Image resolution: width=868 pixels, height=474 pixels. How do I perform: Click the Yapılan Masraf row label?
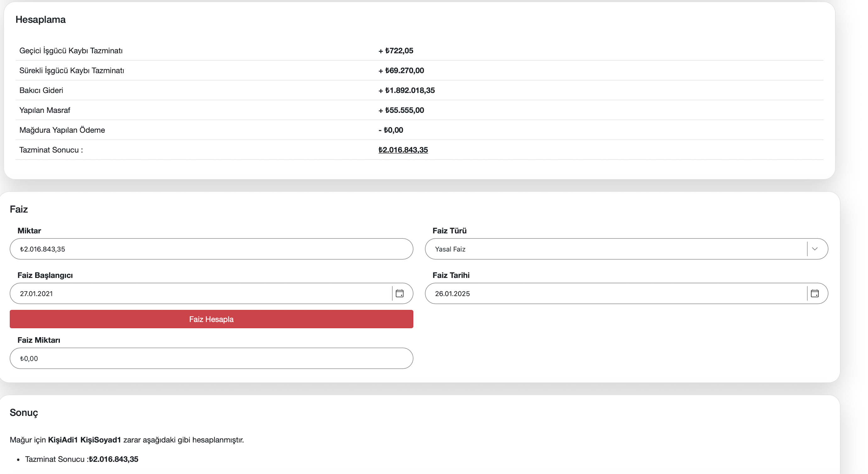click(45, 110)
